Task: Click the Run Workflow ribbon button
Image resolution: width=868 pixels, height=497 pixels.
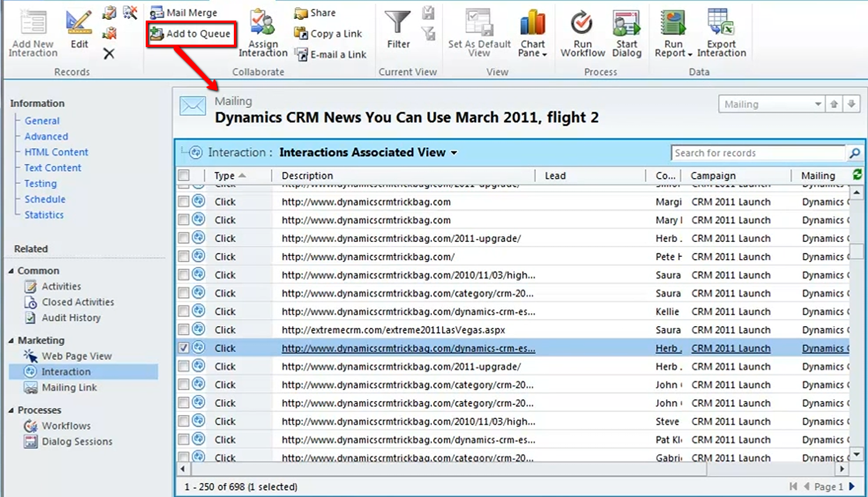Action: [x=582, y=33]
